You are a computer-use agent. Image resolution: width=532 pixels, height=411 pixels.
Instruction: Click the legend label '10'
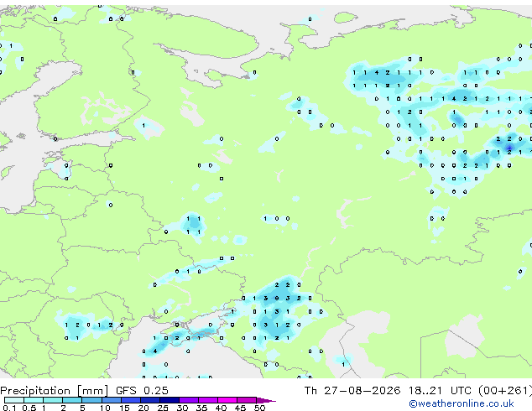coord(105,408)
